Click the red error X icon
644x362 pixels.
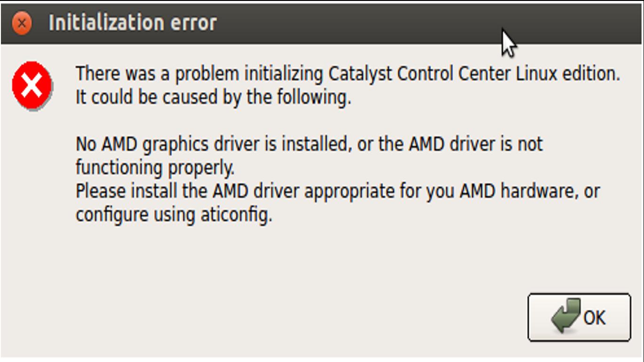[x=32, y=86]
